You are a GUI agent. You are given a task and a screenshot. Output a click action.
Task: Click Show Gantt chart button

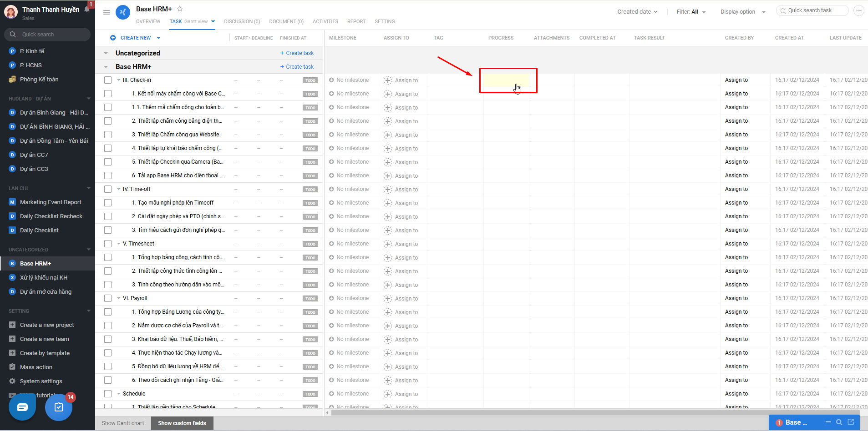[x=123, y=423]
